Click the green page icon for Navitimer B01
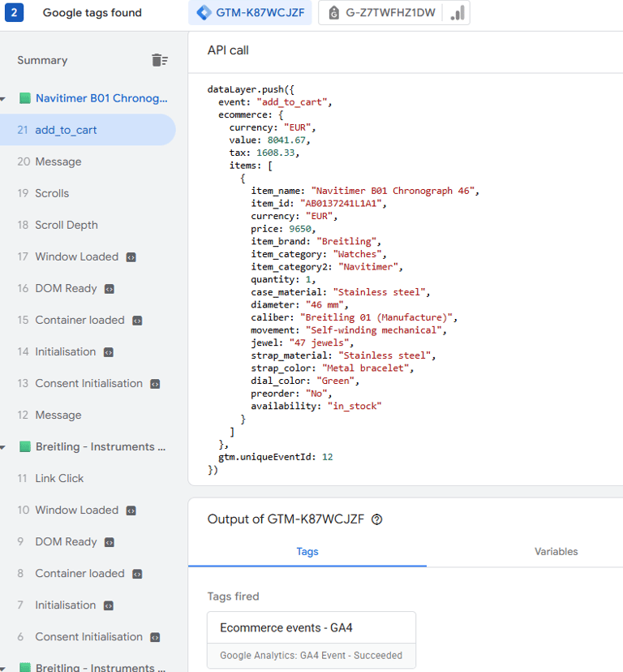Screen dimensions: 623x672 click(x=24, y=98)
